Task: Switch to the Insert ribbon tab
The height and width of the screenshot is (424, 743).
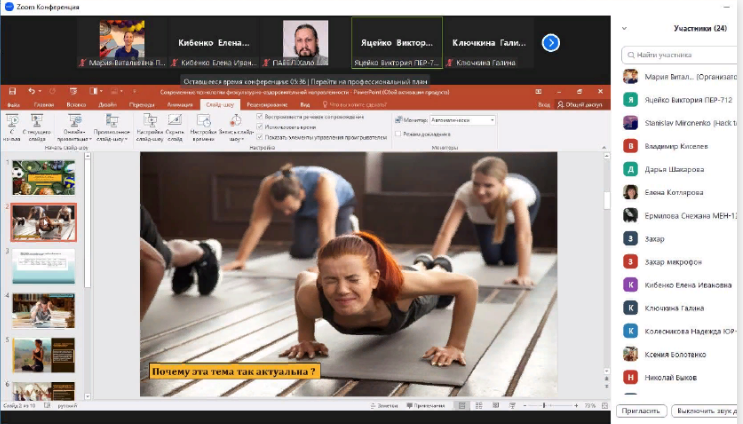Action: 76,104
